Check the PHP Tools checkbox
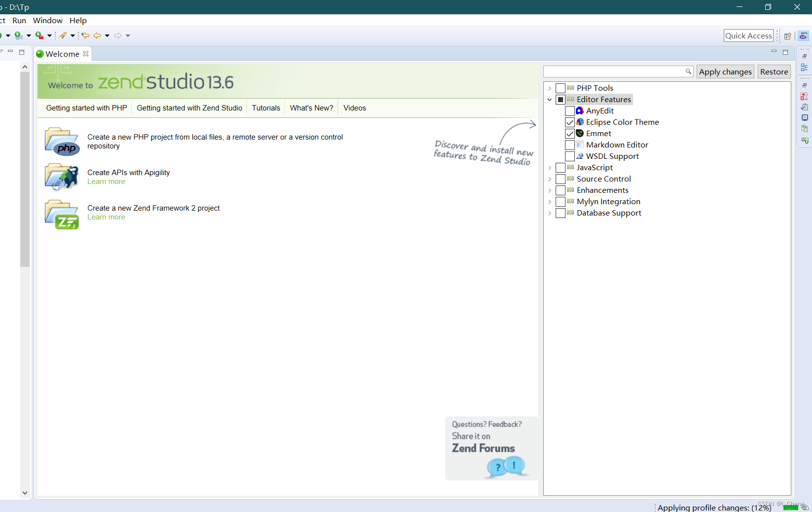The image size is (812, 512). point(561,88)
